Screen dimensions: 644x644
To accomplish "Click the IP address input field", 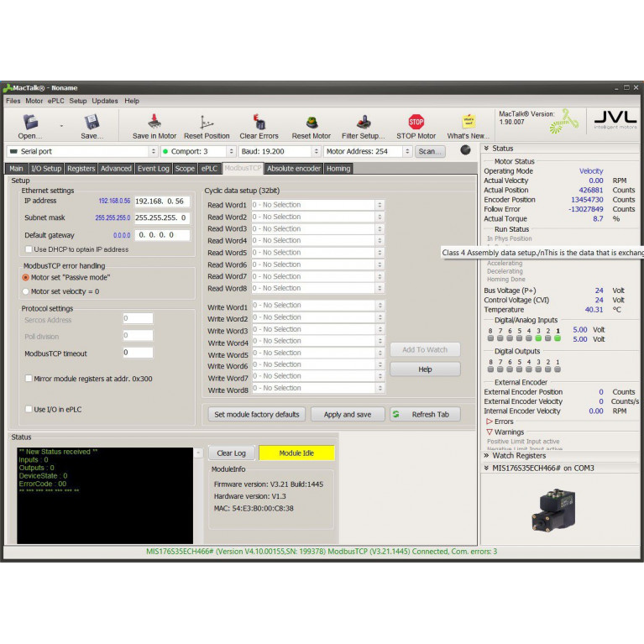I will tap(162, 202).
